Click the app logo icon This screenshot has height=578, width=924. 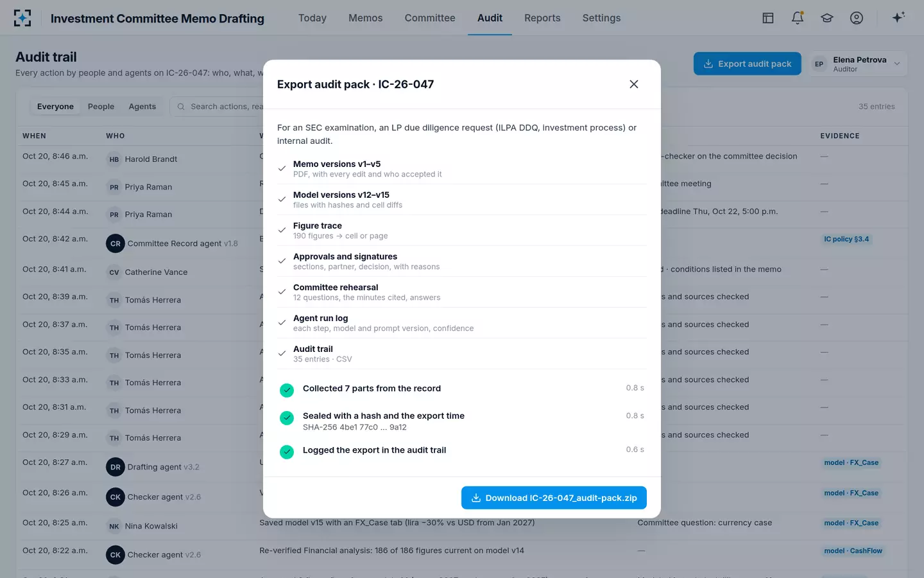pos(22,18)
